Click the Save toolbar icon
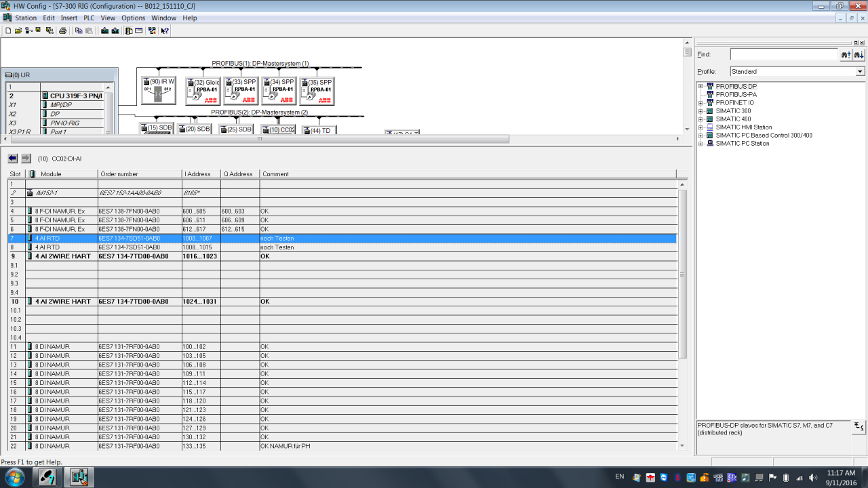Image resolution: width=868 pixels, height=488 pixels. tap(38, 30)
